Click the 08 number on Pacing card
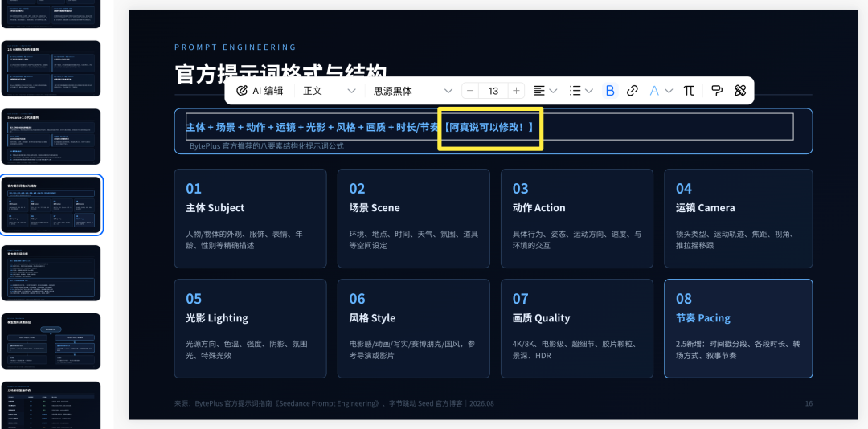Screen dimensions: 868x429 [684, 299]
